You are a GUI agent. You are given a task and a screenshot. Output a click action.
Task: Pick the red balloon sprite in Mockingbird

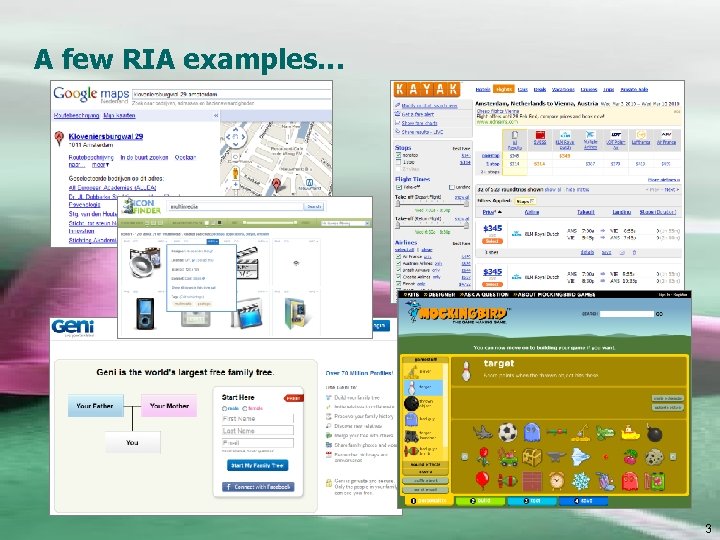click(482, 481)
